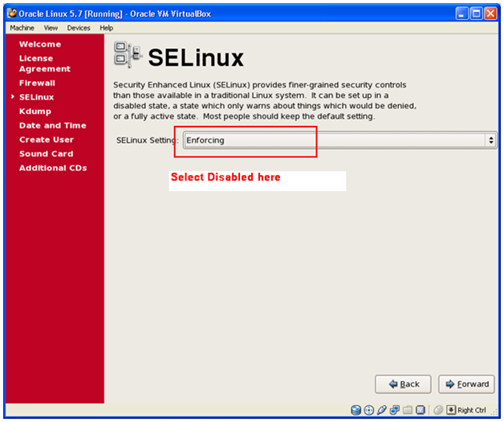
Task: Select License Agreement in the sidebar
Action: tap(45, 63)
